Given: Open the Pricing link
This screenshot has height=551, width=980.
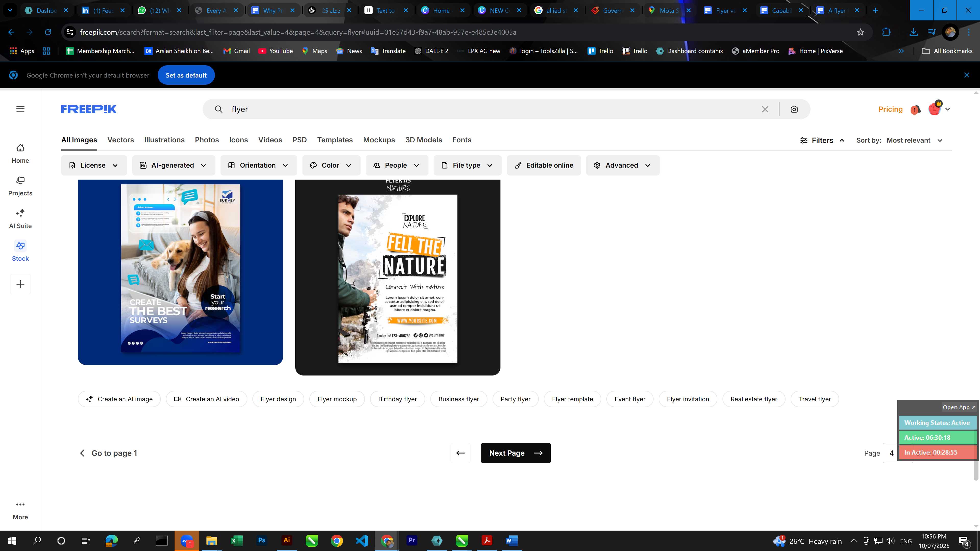Looking at the screenshot, I should click(x=891, y=109).
